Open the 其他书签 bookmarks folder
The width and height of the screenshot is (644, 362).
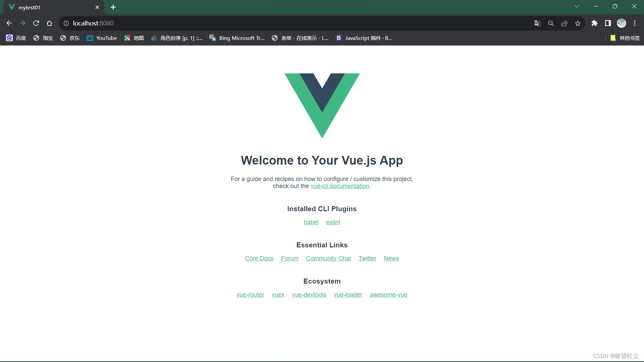point(625,38)
